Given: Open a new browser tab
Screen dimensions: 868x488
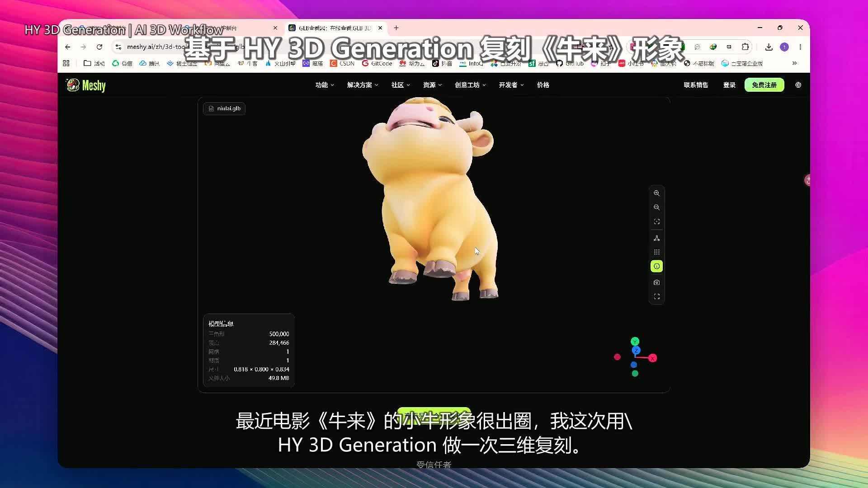Looking at the screenshot, I should [396, 28].
